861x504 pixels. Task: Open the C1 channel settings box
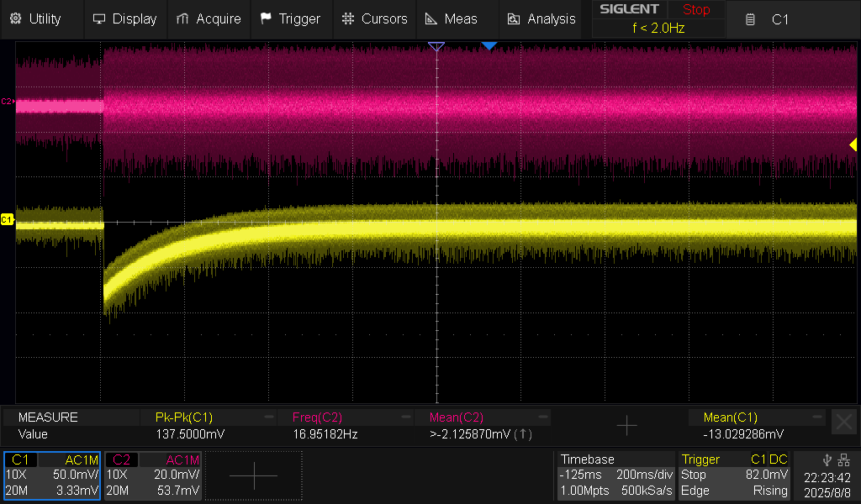click(x=52, y=475)
